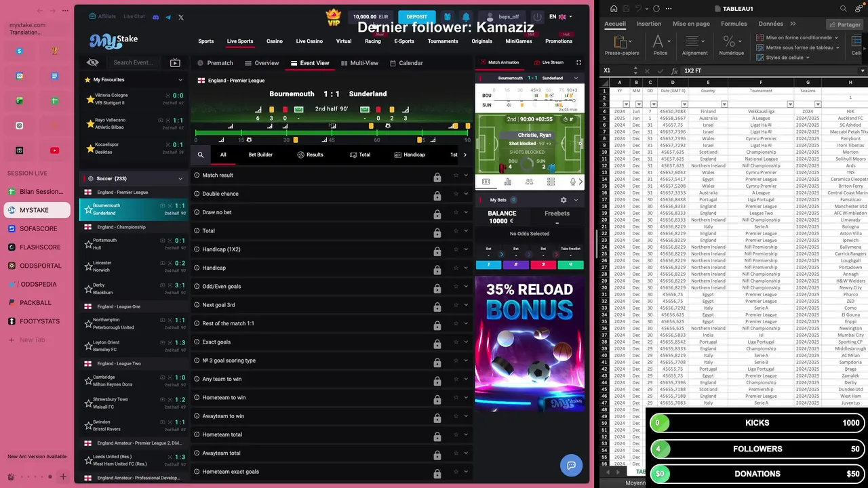The width and height of the screenshot is (868, 488).
Task: Open the Presse-papiers clipboard icon
Action: [x=622, y=42]
